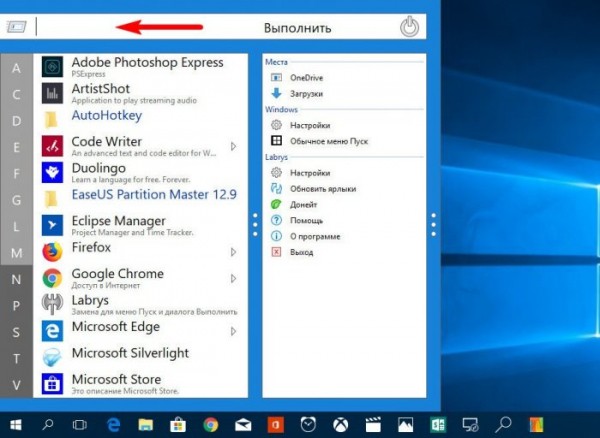Open Adobe Photoshop Express app icon
The width and height of the screenshot is (600, 438).
[52, 67]
